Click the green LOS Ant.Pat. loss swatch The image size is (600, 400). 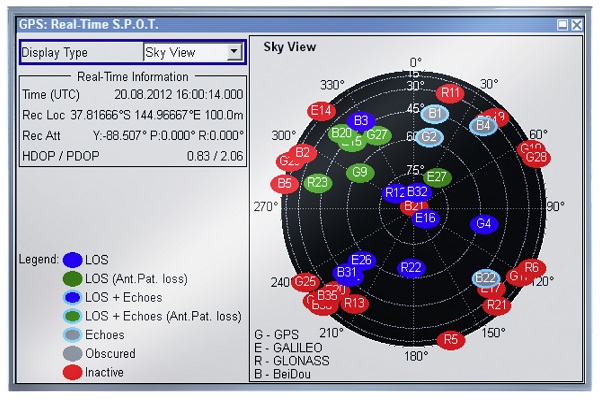72,279
